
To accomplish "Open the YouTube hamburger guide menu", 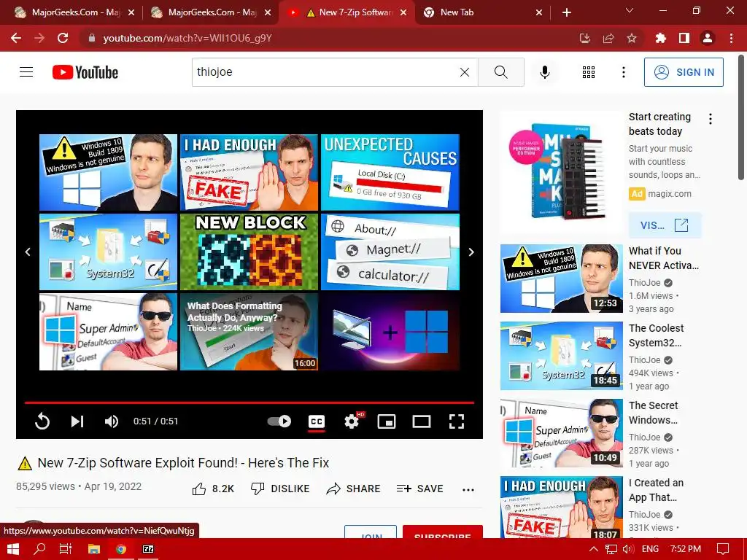I will point(26,72).
